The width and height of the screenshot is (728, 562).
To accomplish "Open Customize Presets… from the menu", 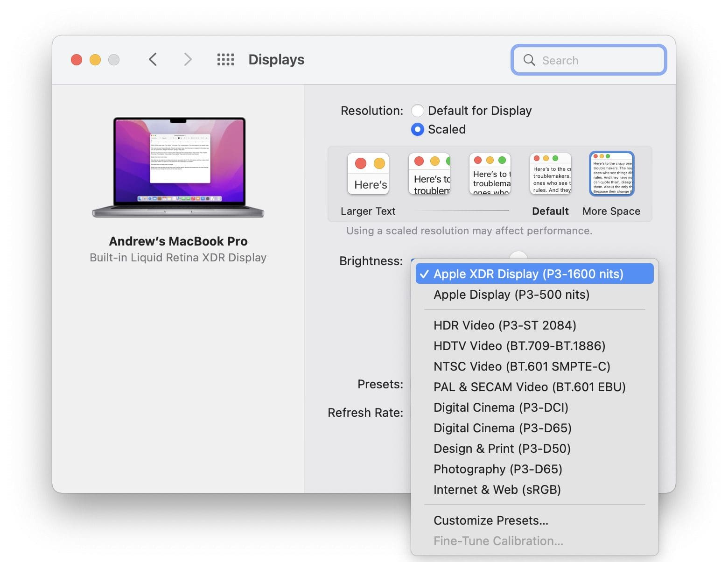I will click(x=535, y=520).
